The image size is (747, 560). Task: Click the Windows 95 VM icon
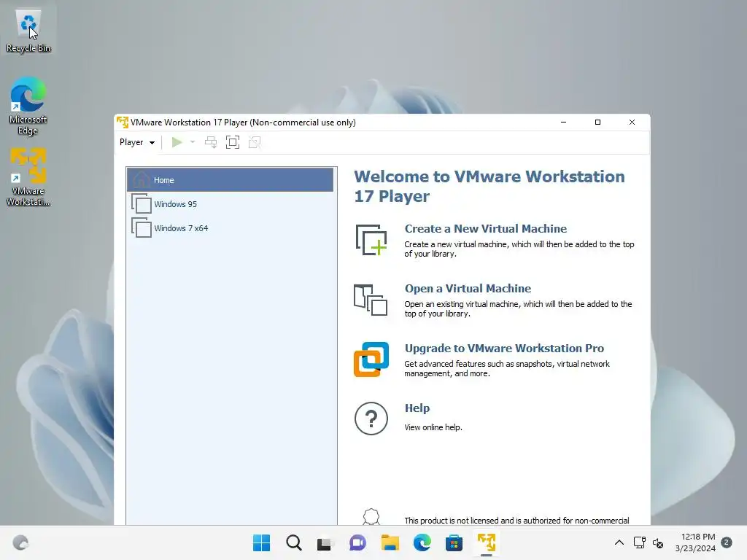(x=141, y=204)
